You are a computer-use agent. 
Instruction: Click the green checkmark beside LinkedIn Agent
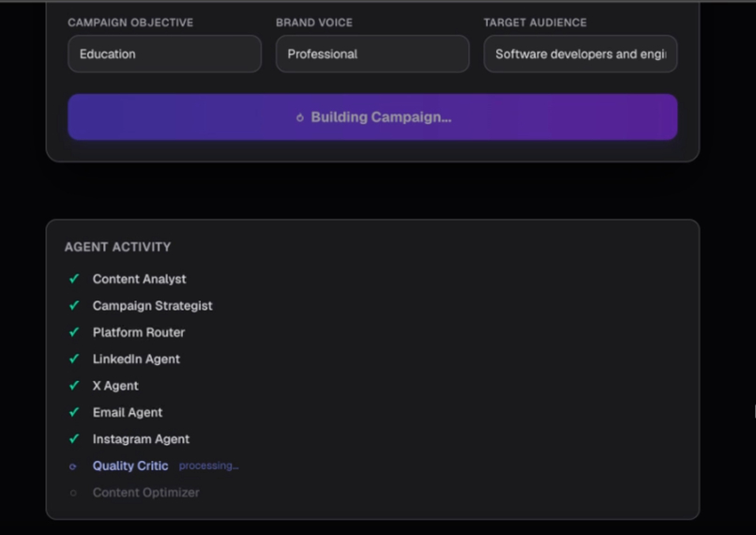[x=74, y=359]
